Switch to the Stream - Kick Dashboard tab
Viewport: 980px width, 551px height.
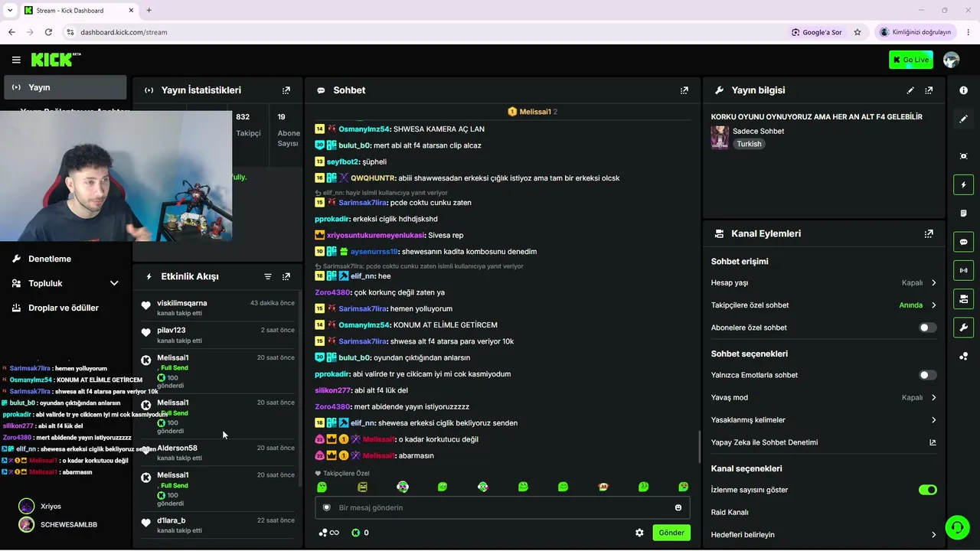(x=77, y=11)
